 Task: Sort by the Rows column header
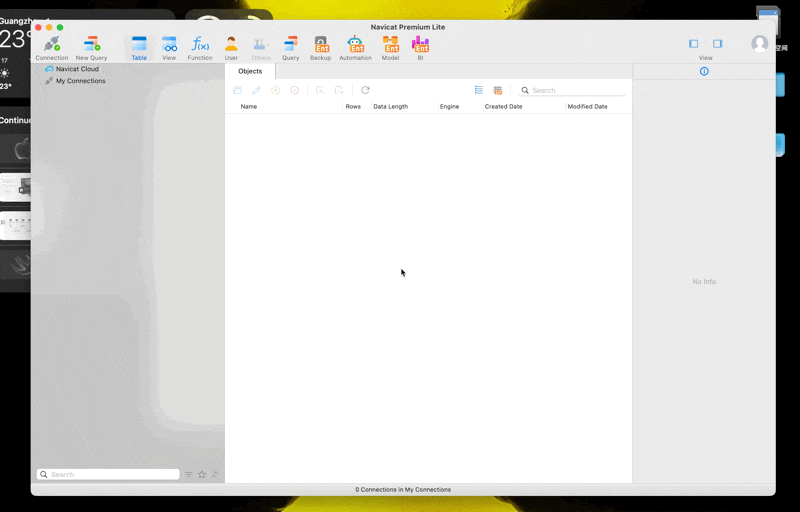[x=353, y=107]
